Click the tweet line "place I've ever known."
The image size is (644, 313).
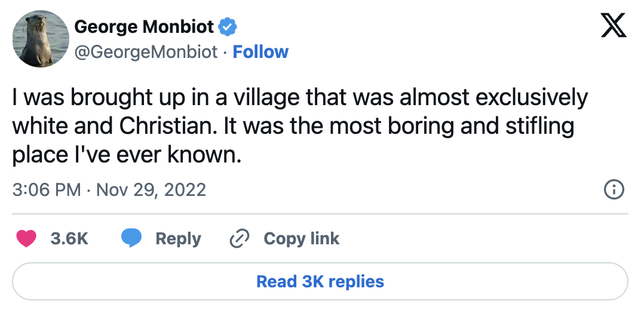[126, 155]
